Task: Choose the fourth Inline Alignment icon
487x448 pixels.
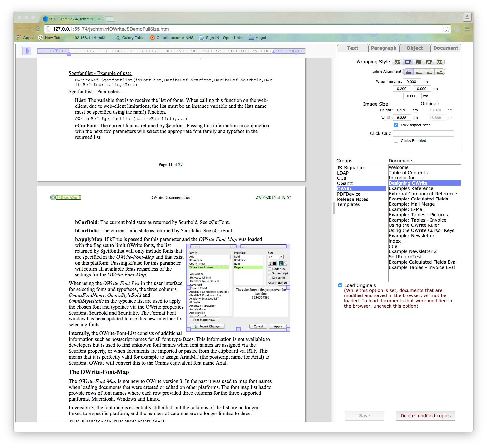Action: 440,72
